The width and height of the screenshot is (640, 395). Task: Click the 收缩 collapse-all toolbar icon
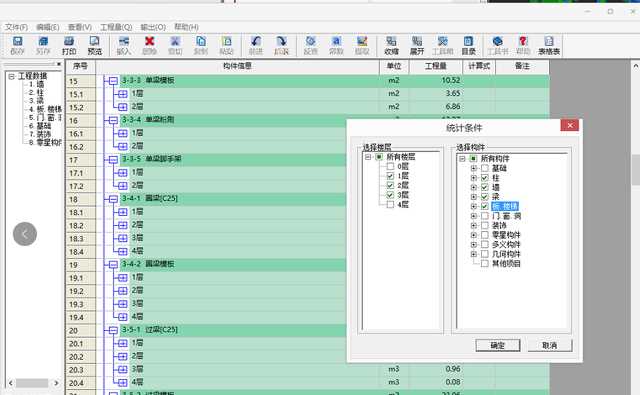[x=391, y=45]
